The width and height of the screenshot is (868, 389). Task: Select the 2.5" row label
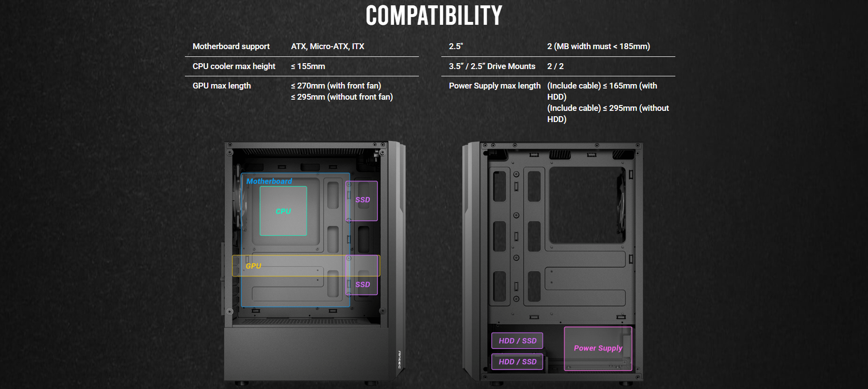point(455,46)
